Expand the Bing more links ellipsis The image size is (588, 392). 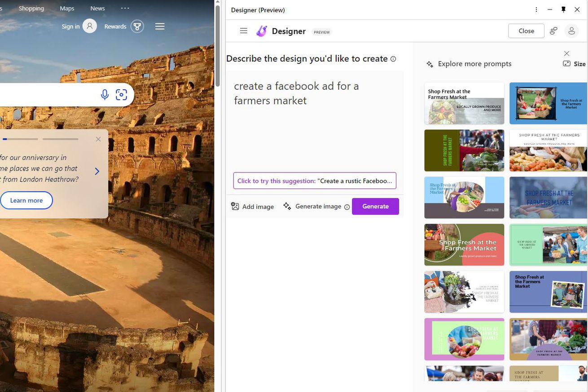(125, 8)
